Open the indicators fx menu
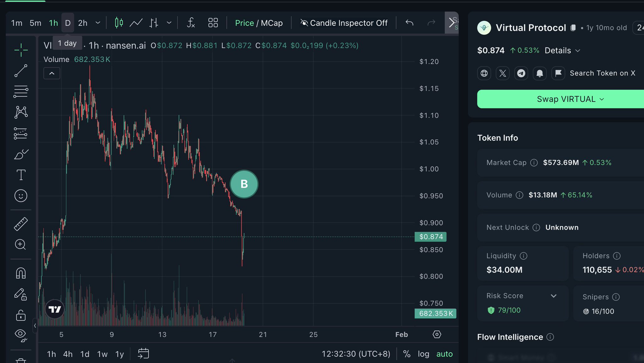644x363 pixels. pos(191,23)
